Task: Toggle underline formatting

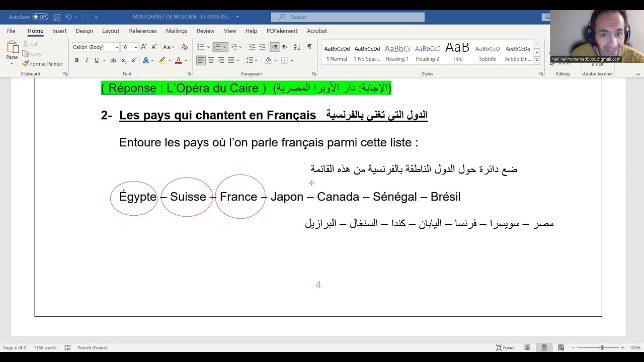Action: [x=97, y=60]
